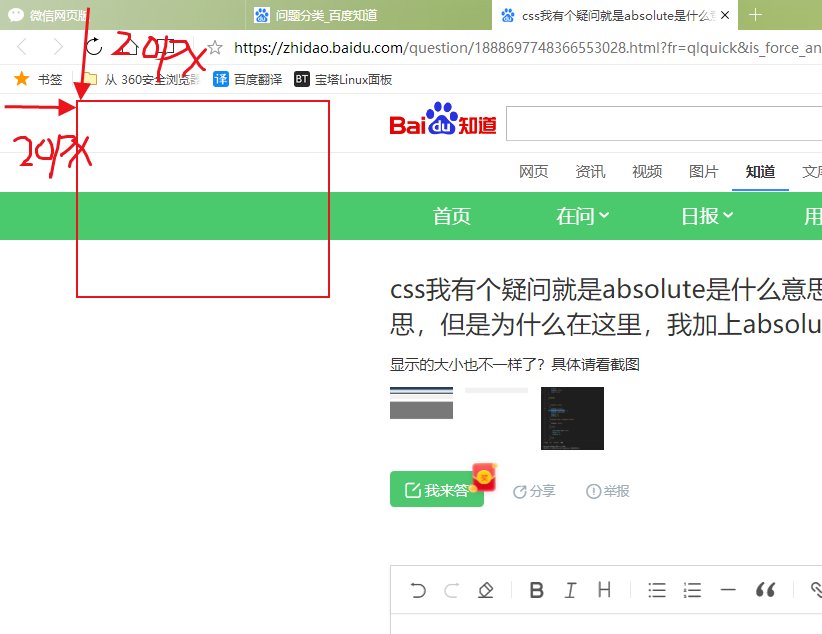Image resolution: width=822 pixels, height=634 pixels.
Task: Click the 我来答 answer button
Action: pos(436,489)
